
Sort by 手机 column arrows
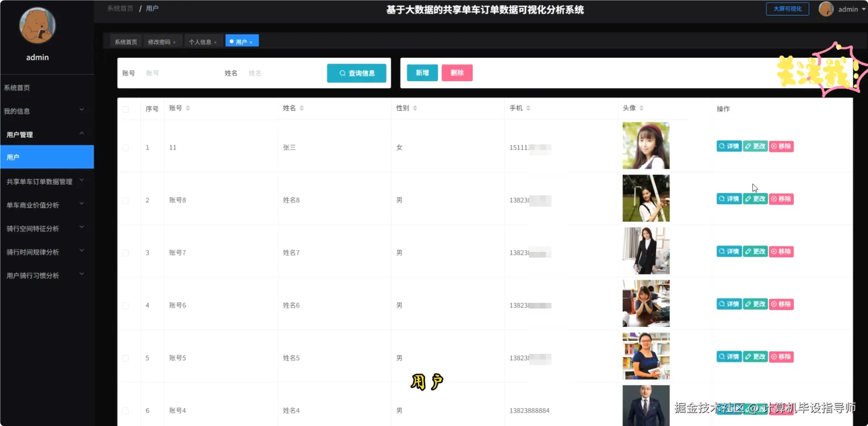click(x=528, y=108)
